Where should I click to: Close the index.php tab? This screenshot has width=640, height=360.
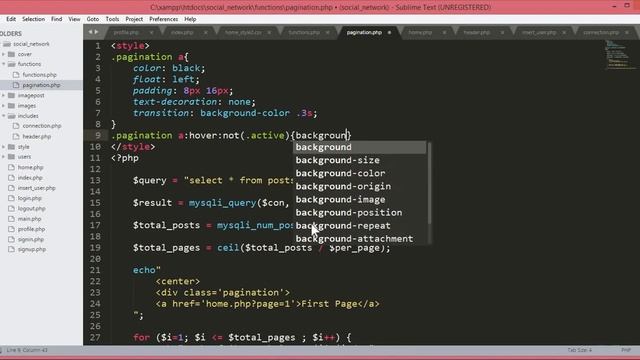coord(206,33)
